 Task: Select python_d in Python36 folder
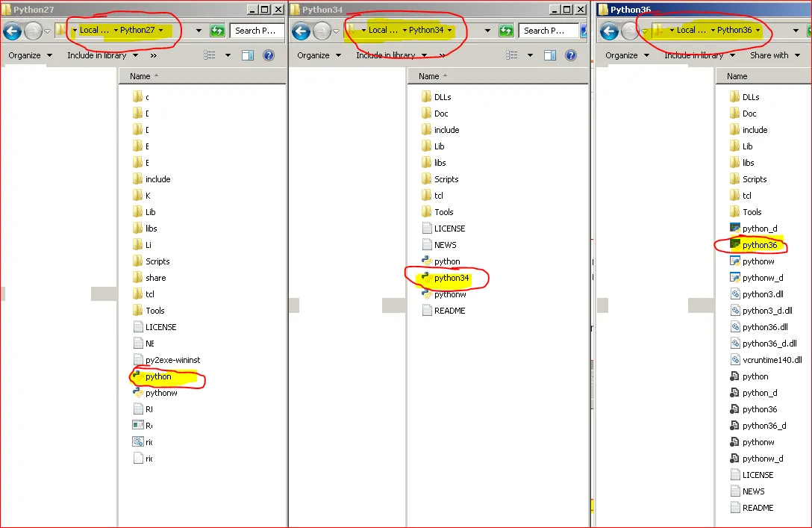pos(754,228)
